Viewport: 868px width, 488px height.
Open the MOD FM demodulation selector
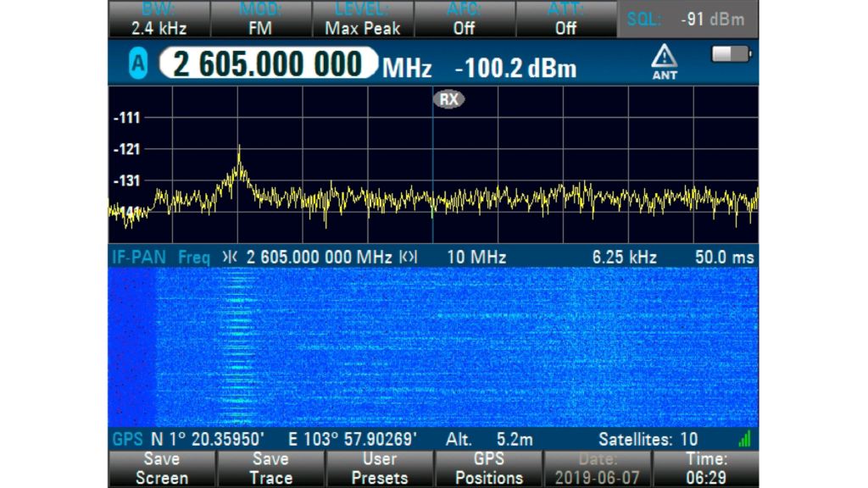pyautogui.click(x=260, y=19)
